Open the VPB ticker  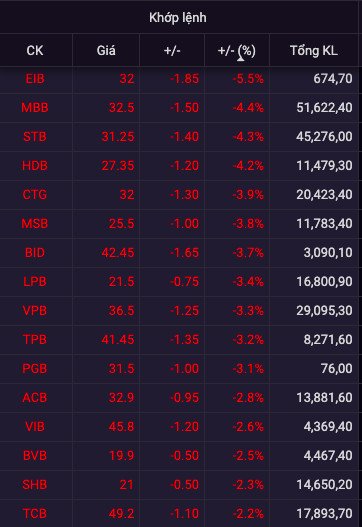tap(35, 310)
